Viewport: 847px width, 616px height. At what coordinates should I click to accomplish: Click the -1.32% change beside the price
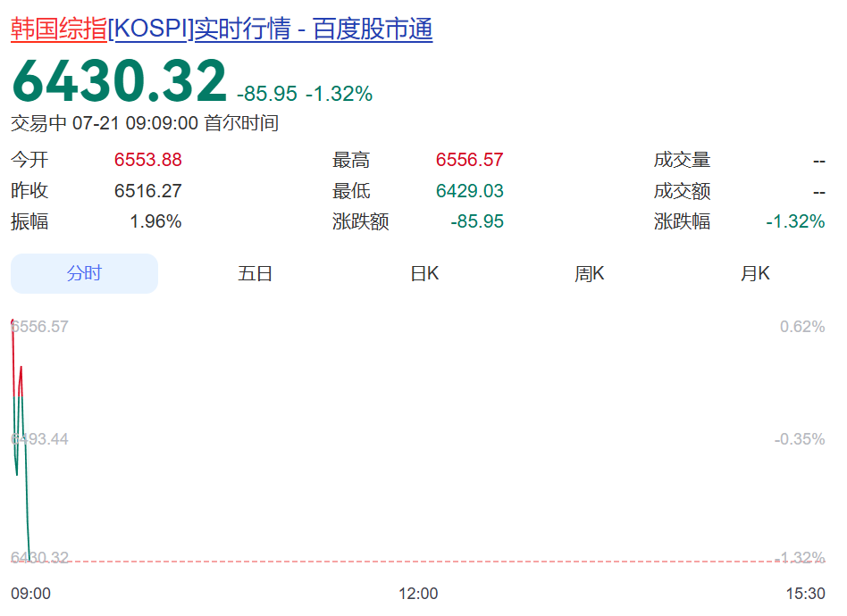click(x=340, y=94)
